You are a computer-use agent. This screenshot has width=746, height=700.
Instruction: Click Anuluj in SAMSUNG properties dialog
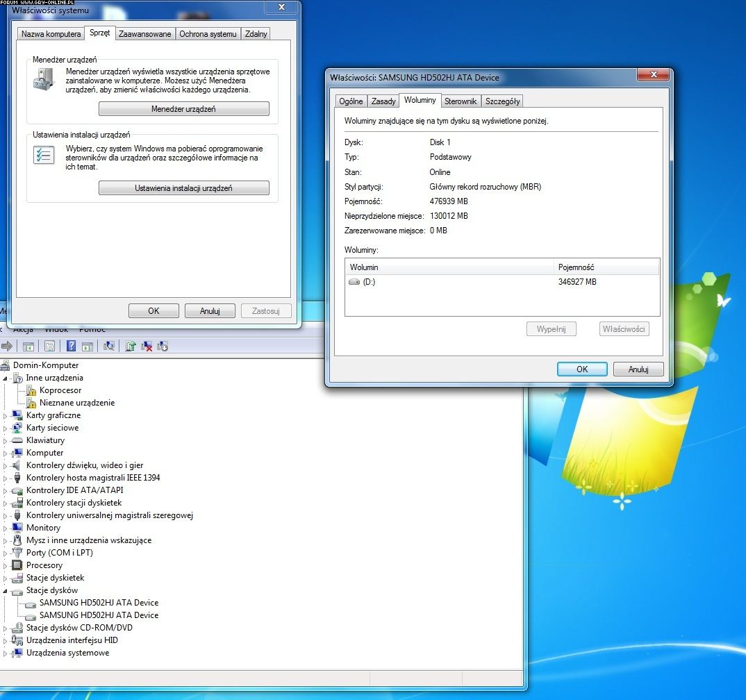coord(638,369)
